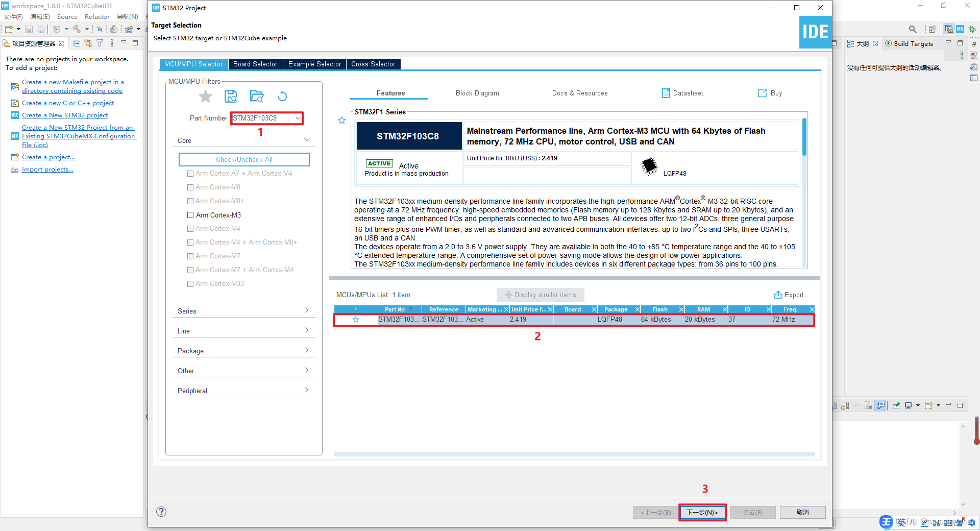Screen dimensions: 980x531
Task: Click the Check/Uncheck All button
Action: click(244, 159)
